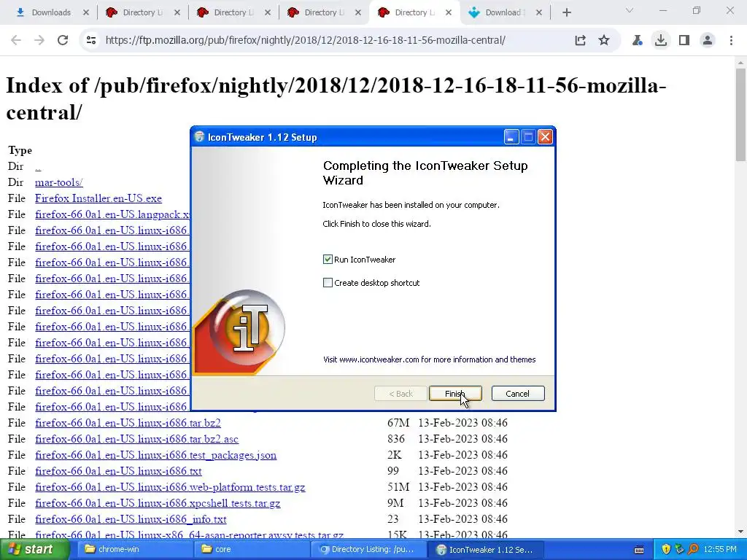Reload the current page
Screen dimensions: 747x560
[63, 40]
